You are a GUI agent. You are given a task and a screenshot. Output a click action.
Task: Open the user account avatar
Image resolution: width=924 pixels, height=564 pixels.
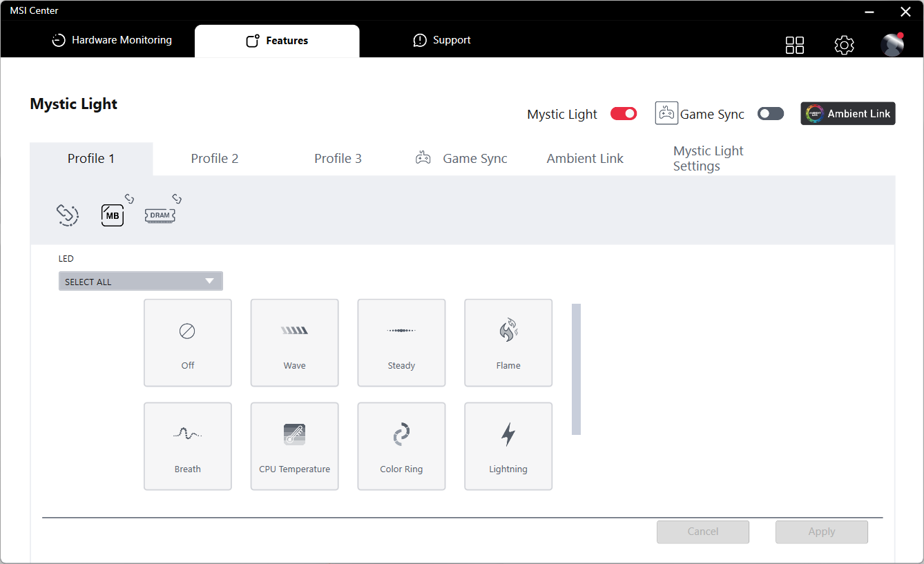click(x=892, y=44)
